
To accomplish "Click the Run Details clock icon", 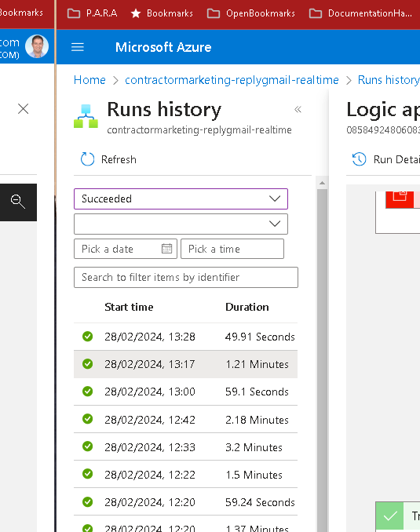I will [x=359, y=159].
